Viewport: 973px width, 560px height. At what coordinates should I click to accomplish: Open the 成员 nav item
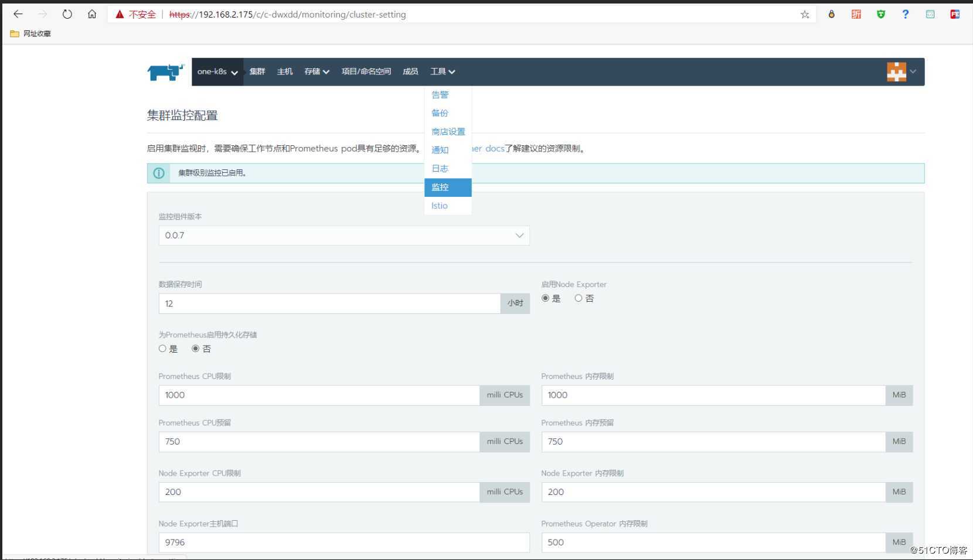point(410,71)
